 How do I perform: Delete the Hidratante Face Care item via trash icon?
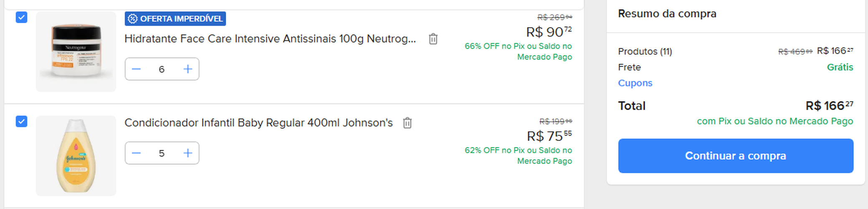pyautogui.click(x=433, y=39)
